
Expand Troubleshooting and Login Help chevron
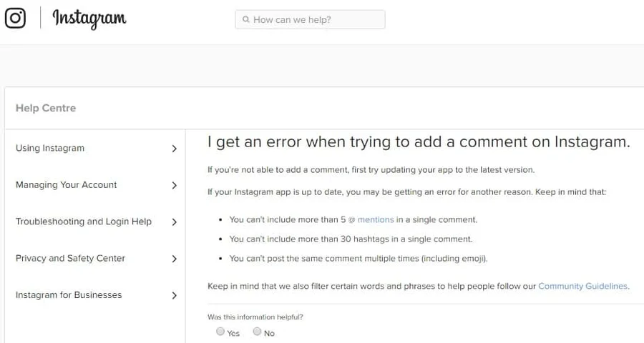tap(174, 222)
